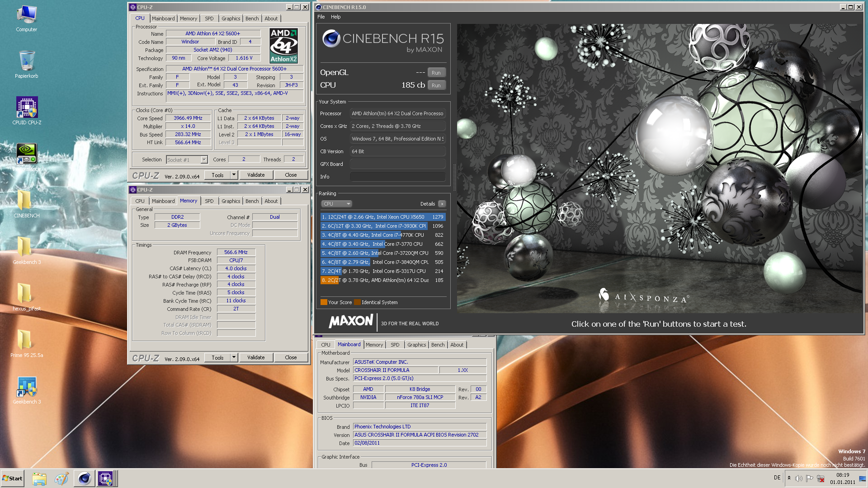The image size is (868, 488).
Task: Select the AMD Athlon 64 X2 ranking row
Action: tap(383, 280)
